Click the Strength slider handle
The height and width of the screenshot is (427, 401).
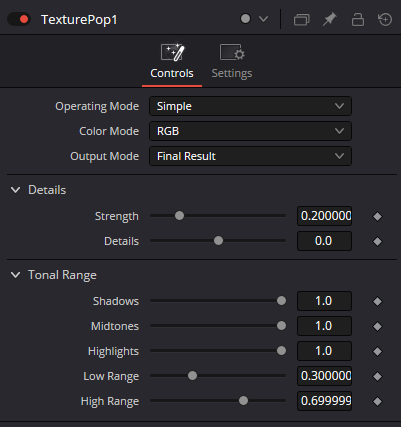click(x=179, y=216)
